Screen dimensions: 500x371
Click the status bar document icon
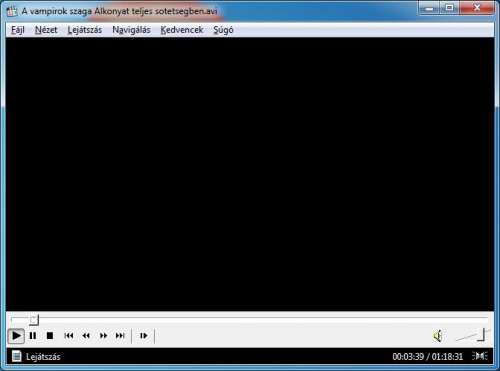pos(16,356)
